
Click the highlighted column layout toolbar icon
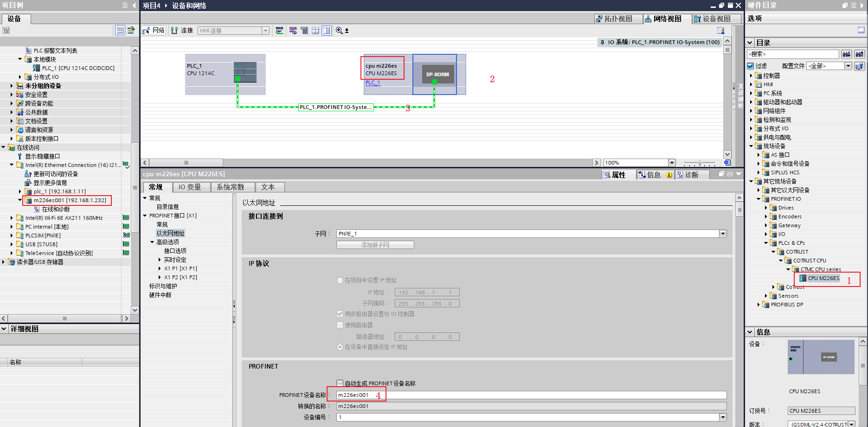coord(327,30)
